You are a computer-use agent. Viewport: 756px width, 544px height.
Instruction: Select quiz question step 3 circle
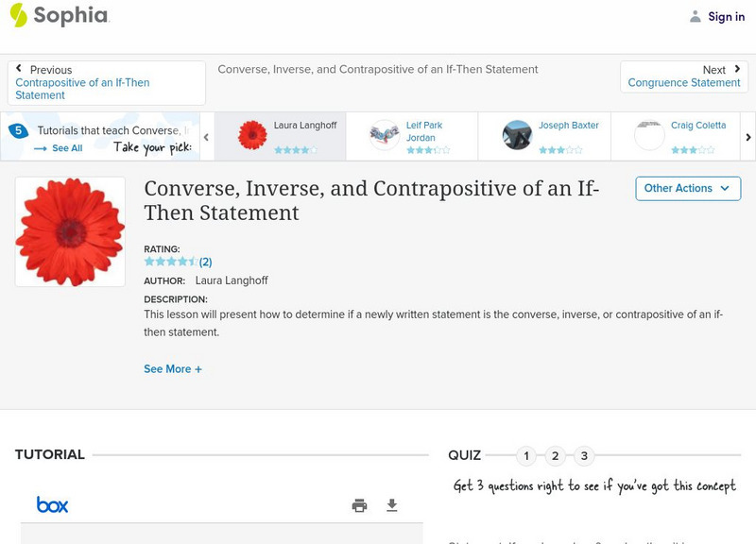tap(584, 455)
